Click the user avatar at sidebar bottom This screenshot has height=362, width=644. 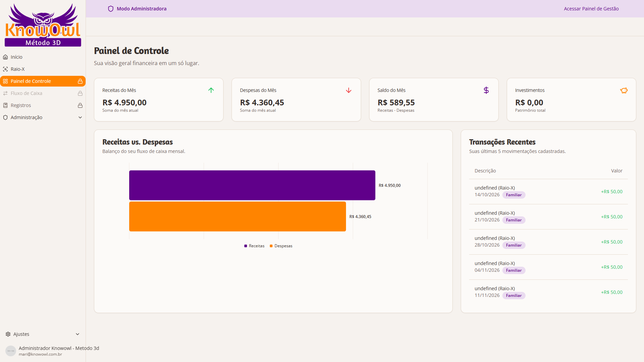tap(11, 351)
